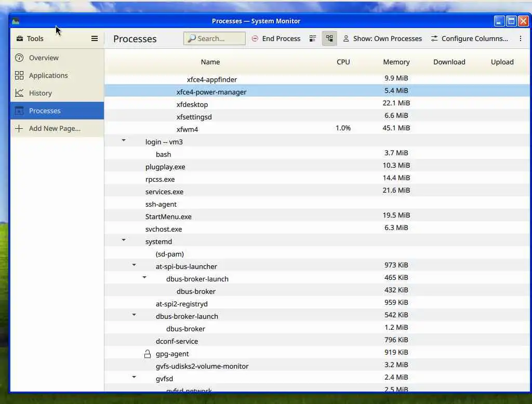Open the three-dot overflow menu
Viewport: 532px width, 404px height.
[521, 38]
